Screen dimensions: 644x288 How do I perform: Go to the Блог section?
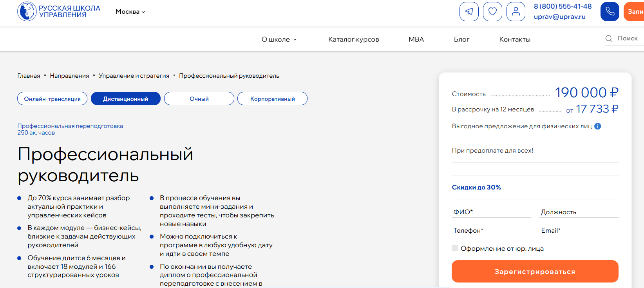tap(461, 39)
